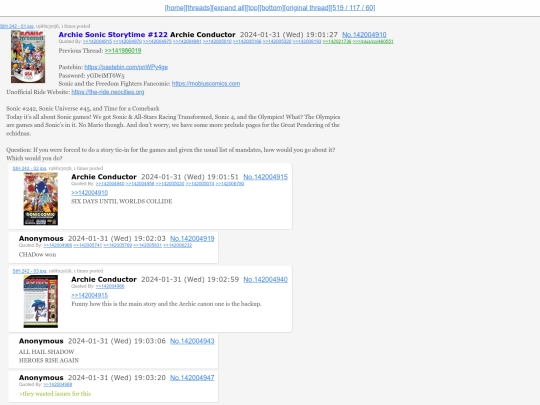Click last green Quoted By link under OP
540x405 pixels.
click(x=373, y=41)
